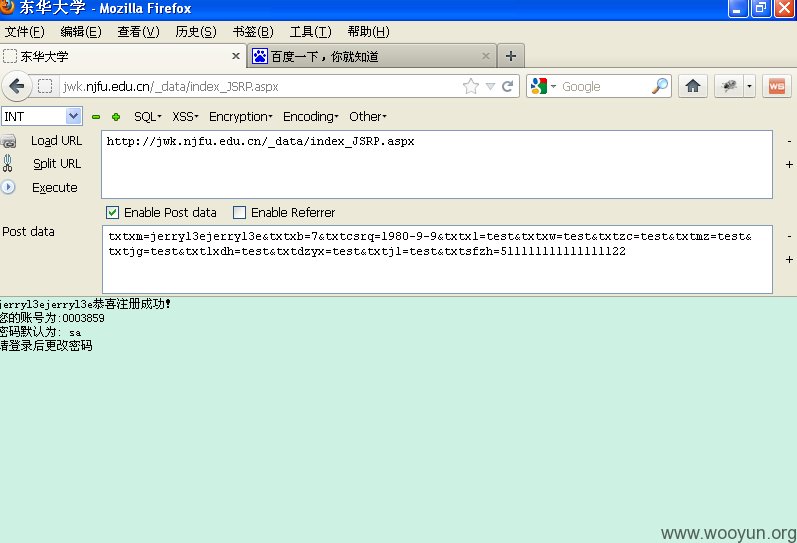Open the 文件(F) menu
Image resolution: width=797 pixels, height=543 pixels.
[24, 32]
